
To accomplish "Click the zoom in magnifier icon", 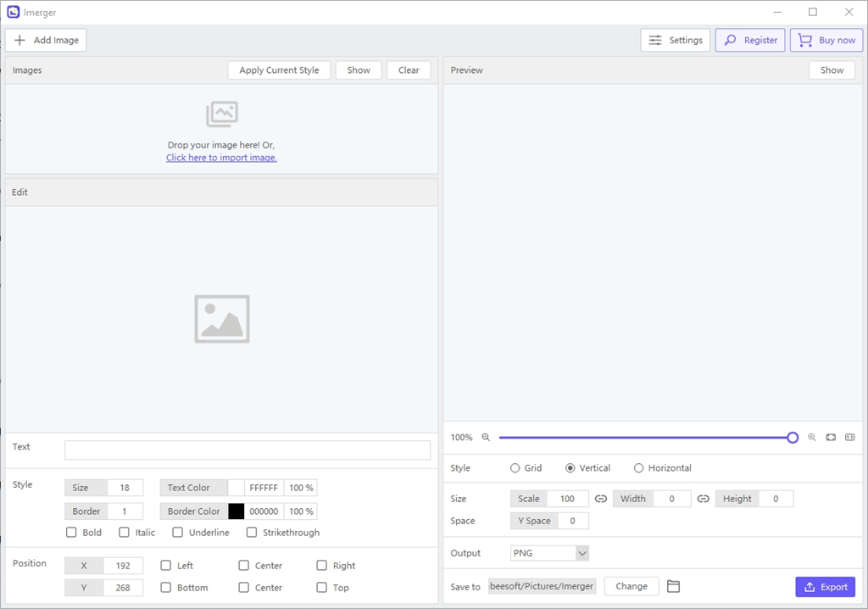I will point(811,437).
